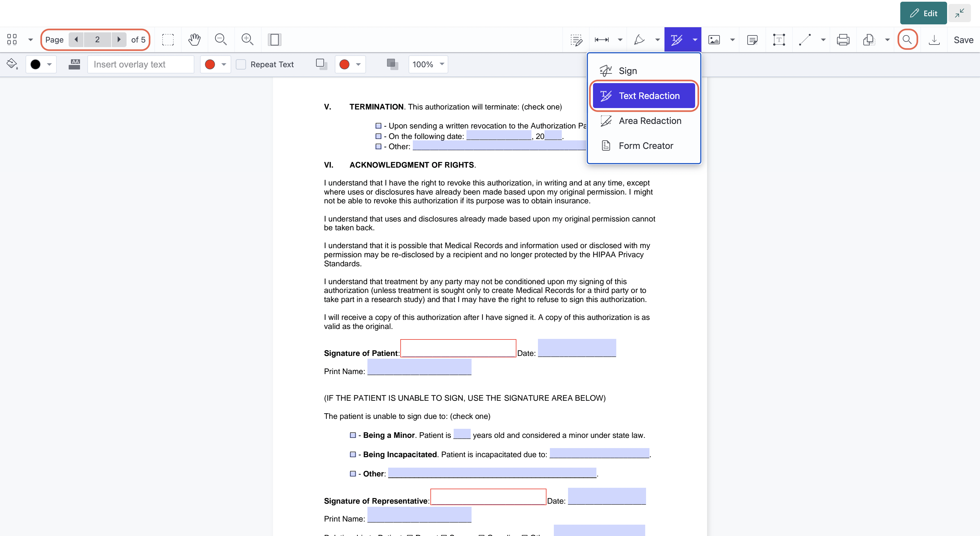Insert an image into the document

tap(714, 39)
